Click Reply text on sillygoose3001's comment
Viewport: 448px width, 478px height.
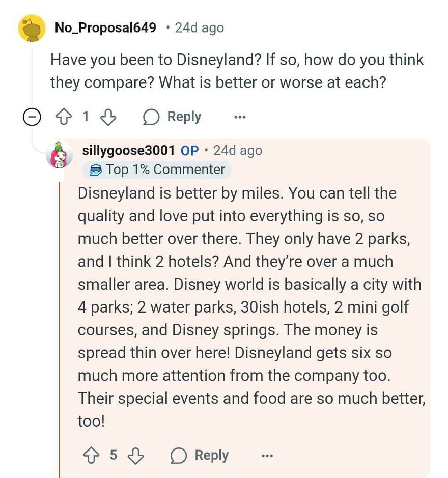coord(212,455)
